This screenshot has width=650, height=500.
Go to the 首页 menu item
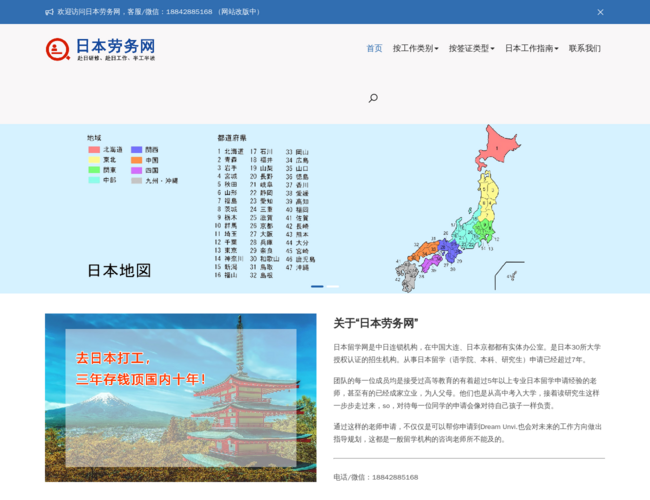374,49
